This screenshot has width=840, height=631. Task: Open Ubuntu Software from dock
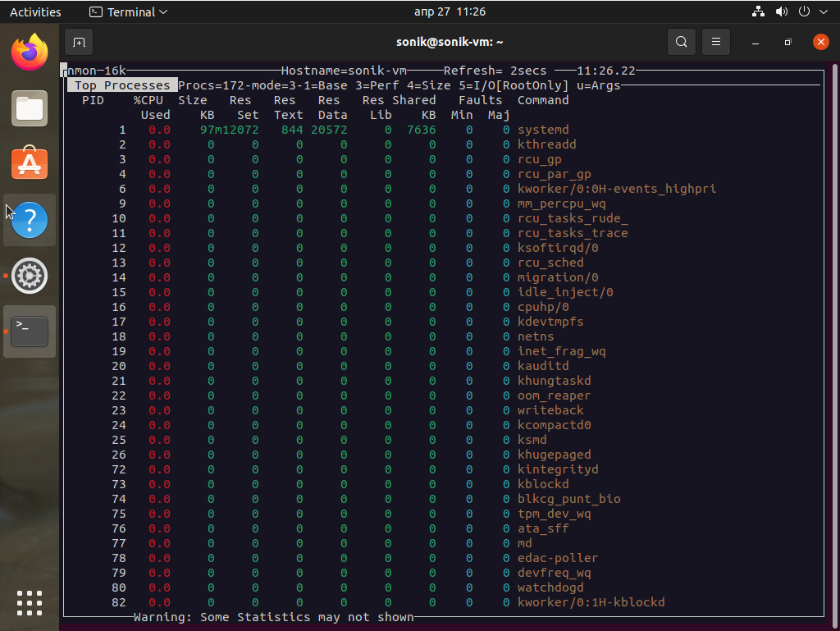[30, 164]
